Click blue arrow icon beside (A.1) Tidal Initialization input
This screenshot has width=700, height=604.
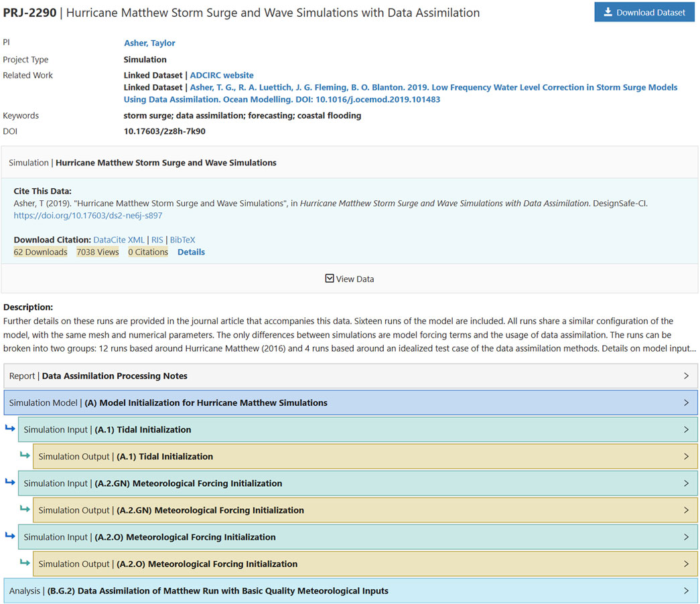[x=10, y=429]
